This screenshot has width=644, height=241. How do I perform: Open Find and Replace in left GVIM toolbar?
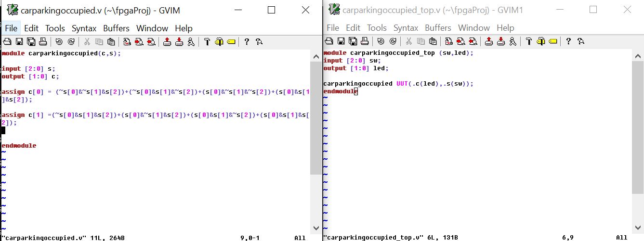pos(127,42)
